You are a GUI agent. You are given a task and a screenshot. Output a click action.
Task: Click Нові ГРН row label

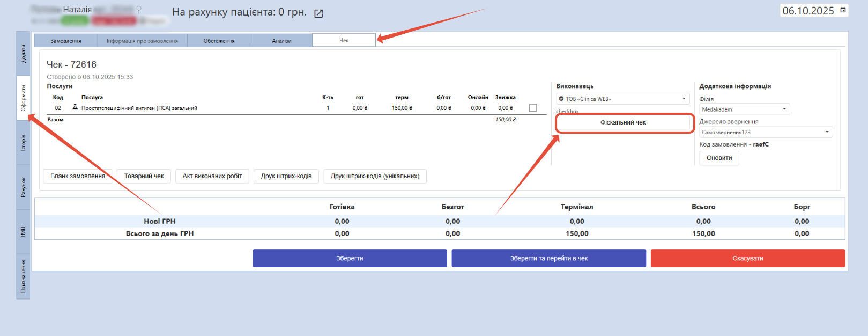(159, 221)
